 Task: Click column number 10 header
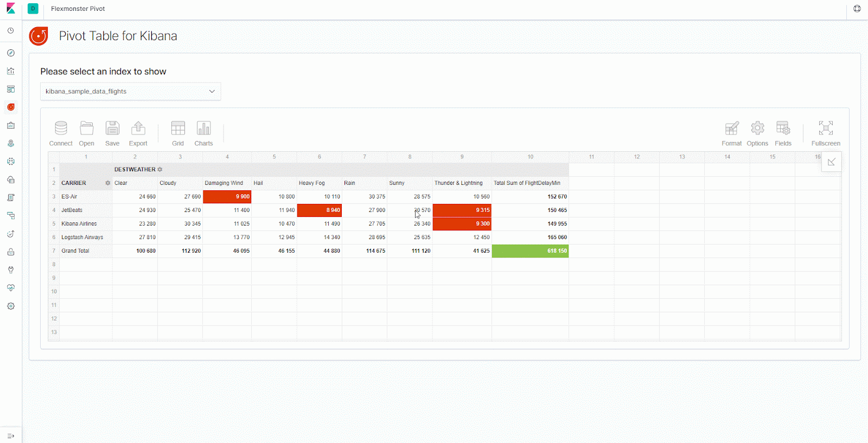tap(531, 157)
